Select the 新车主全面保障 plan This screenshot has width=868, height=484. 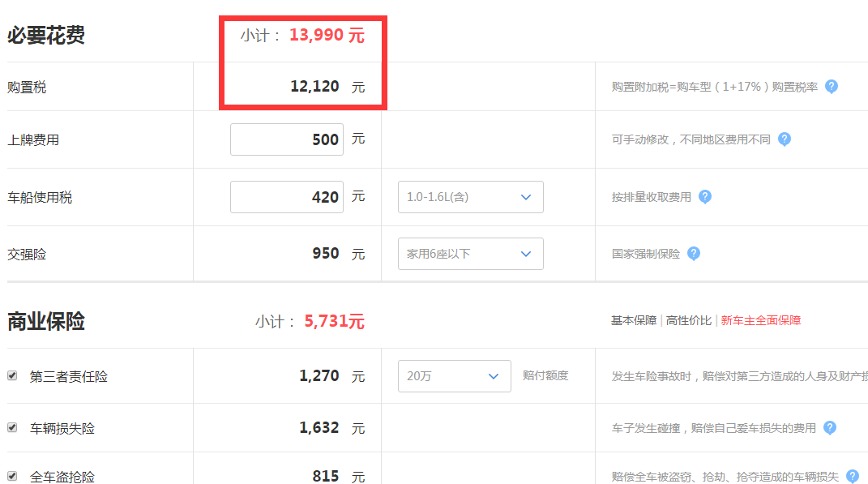point(760,320)
